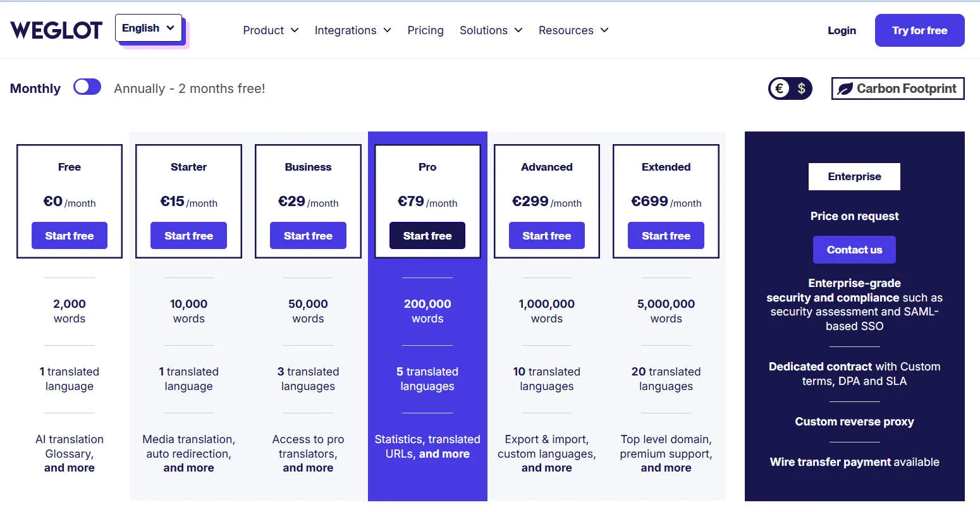Click the Enterprise plan label
This screenshot has width=980, height=512.
[x=854, y=176]
